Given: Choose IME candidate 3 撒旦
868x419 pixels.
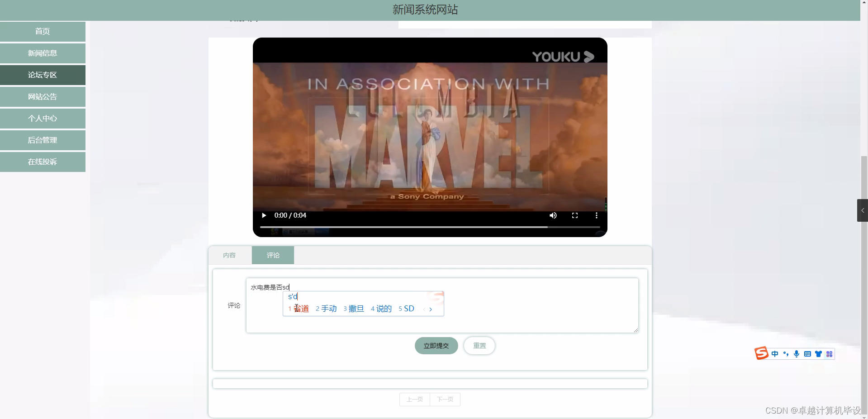Looking at the screenshot, I should click(x=354, y=309).
